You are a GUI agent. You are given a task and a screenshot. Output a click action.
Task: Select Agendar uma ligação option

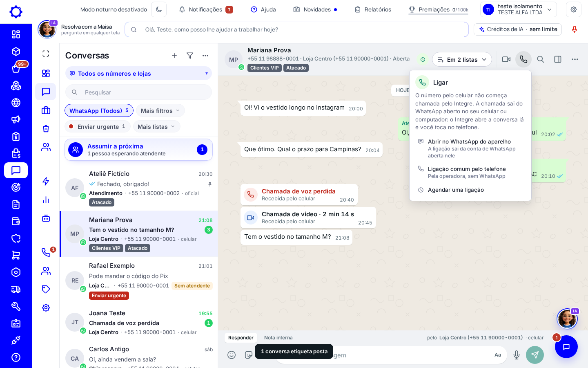click(470, 190)
